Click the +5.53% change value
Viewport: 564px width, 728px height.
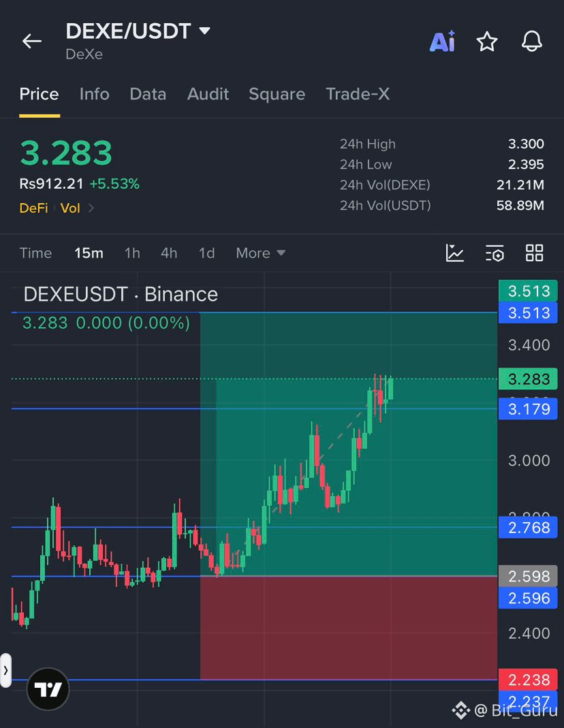(114, 184)
